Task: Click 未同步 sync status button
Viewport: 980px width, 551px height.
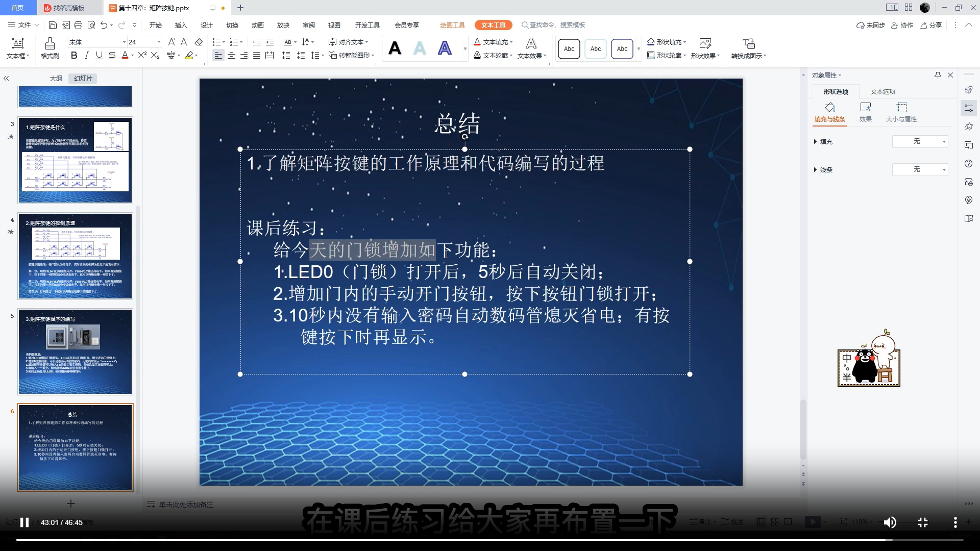Action: pyautogui.click(x=870, y=25)
